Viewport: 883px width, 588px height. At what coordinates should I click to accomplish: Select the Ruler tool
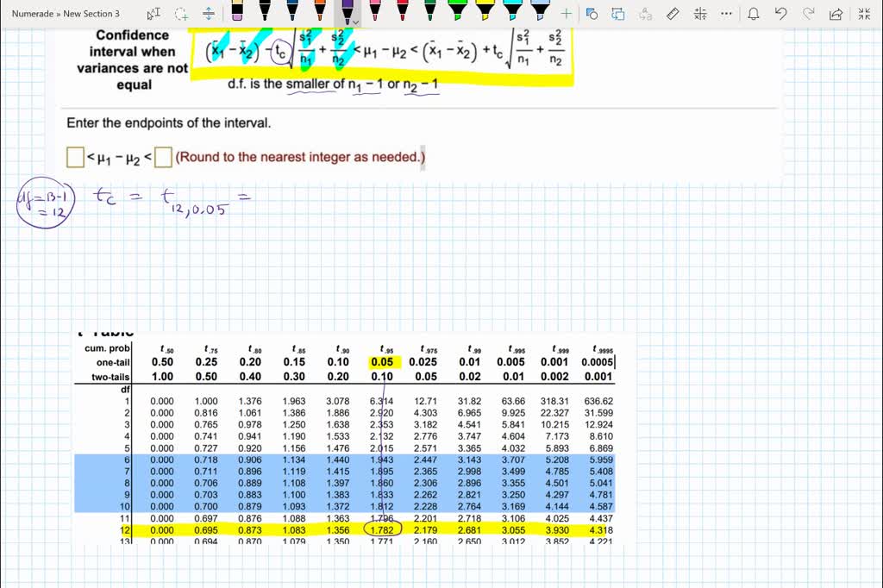coord(672,12)
